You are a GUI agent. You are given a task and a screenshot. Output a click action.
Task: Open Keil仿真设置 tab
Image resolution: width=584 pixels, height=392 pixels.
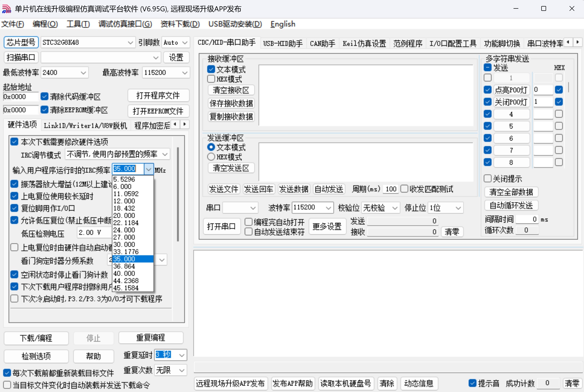364,43
